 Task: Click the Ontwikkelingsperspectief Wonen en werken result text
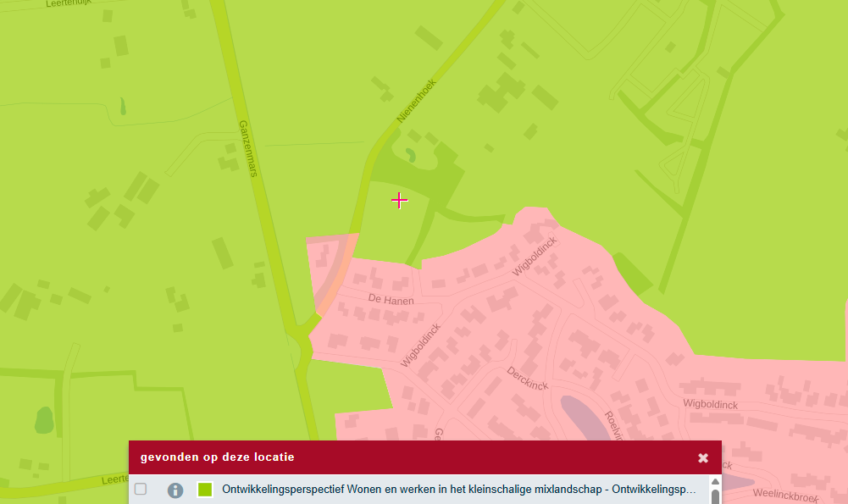[458, 490]
